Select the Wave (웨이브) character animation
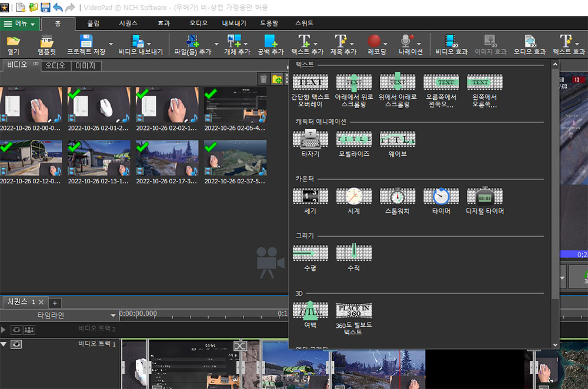588x389 pixels. [397, 143]
